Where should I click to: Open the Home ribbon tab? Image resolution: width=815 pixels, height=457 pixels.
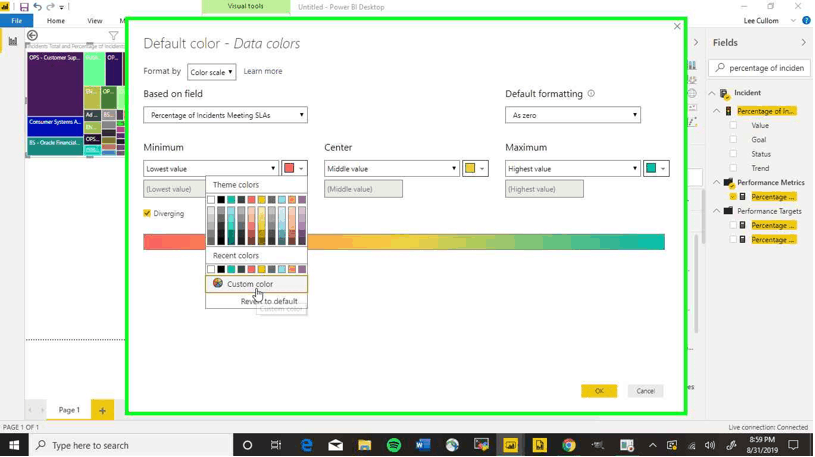point(56,21)
